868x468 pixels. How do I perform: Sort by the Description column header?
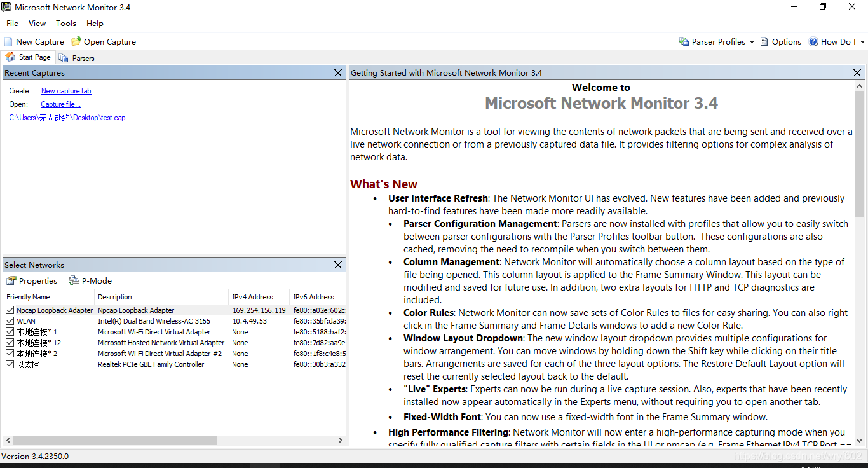click(x=162, y=297)
